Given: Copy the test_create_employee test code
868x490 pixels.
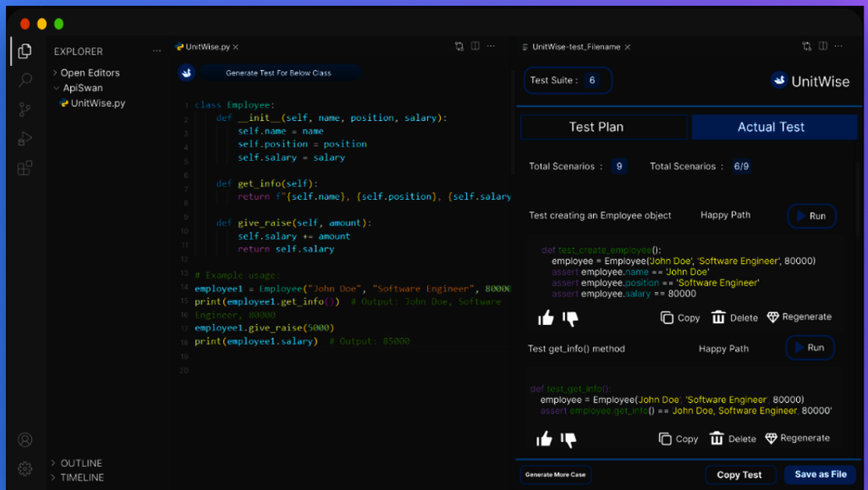Looking at the screenshot, I should point(680,318).
